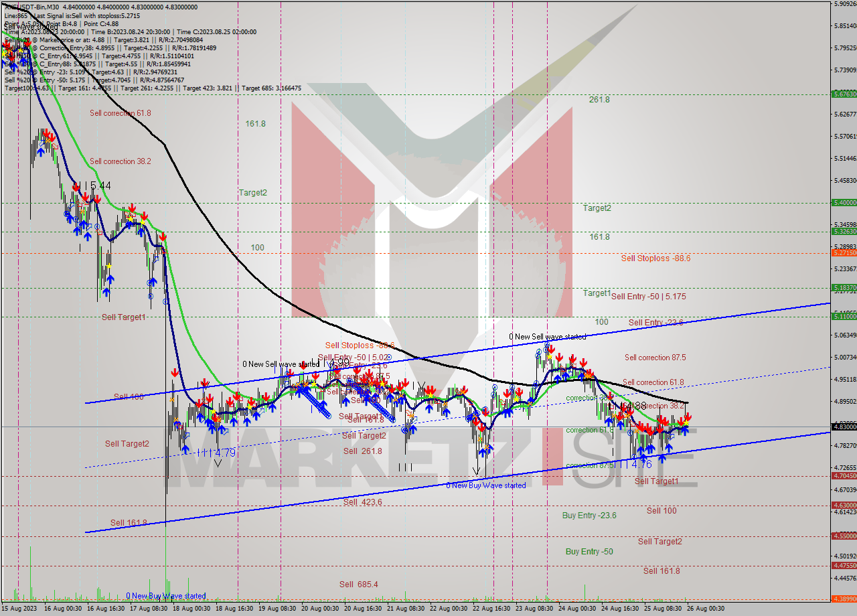Image resolution: width=857 pixels, height=616 pixels.
Task: Click the 'Sell 261.8' label
Action: [x=362, y=451]
